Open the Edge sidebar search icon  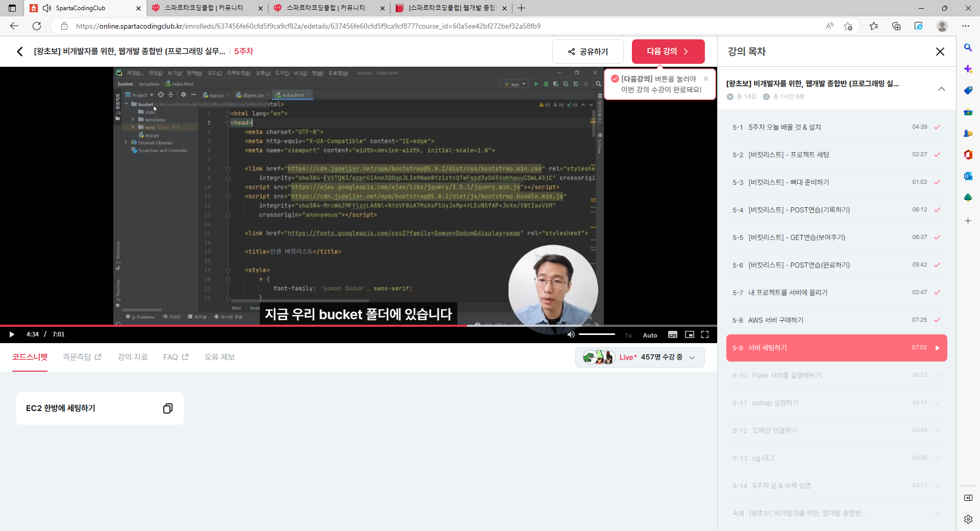[x=968, y=47]
